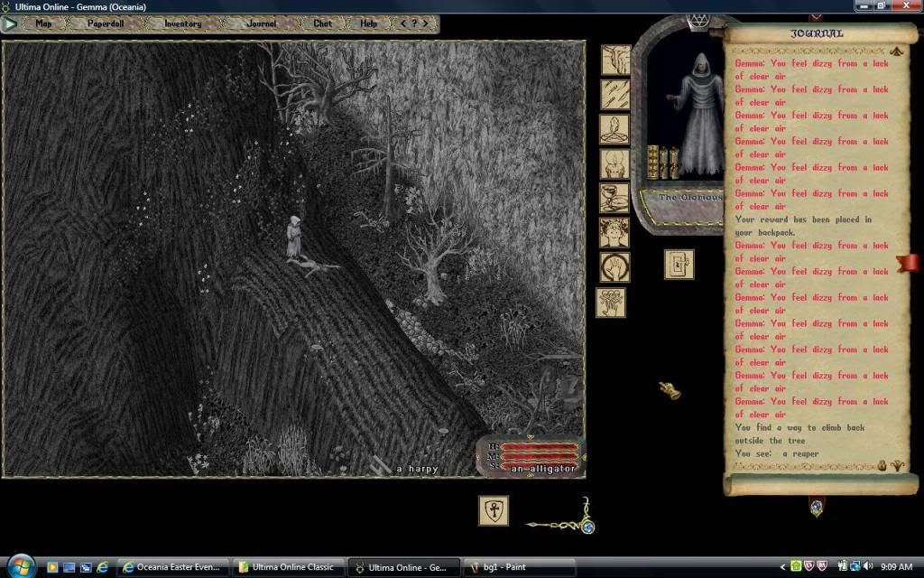This screenshot has width=924, height=578.
Task: Click the red Health bar in the status gump
Action: (x=540, y=447)
